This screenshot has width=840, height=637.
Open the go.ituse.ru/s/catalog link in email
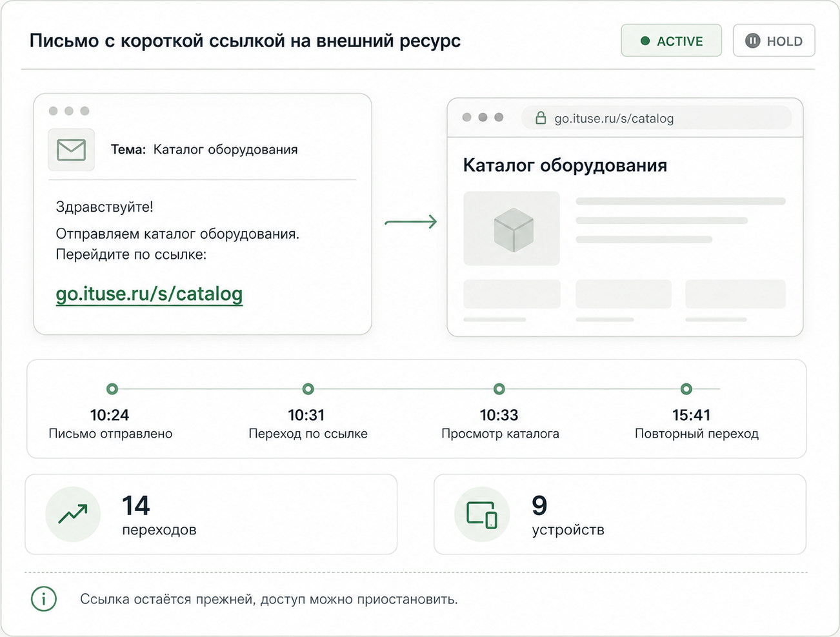coord(149,294)
